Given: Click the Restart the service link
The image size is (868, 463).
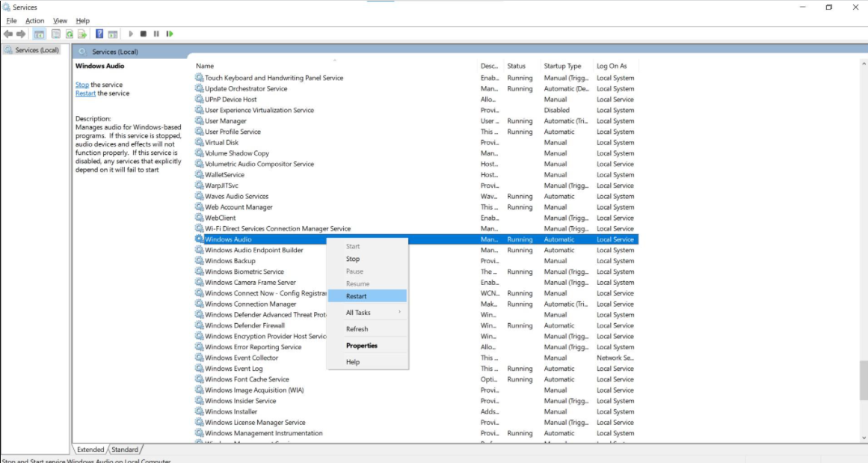Looking at the screenshot, I should (84, 93).
